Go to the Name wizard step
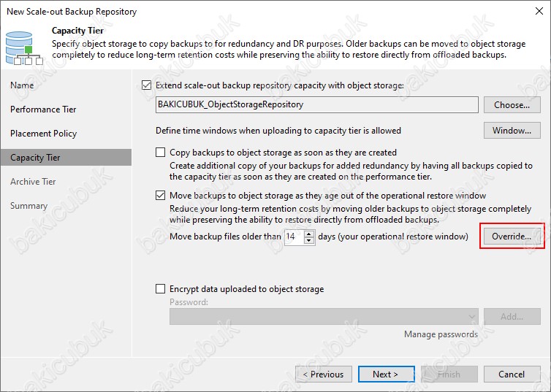This screenshot has height=392, width=551. coord(22,85)
